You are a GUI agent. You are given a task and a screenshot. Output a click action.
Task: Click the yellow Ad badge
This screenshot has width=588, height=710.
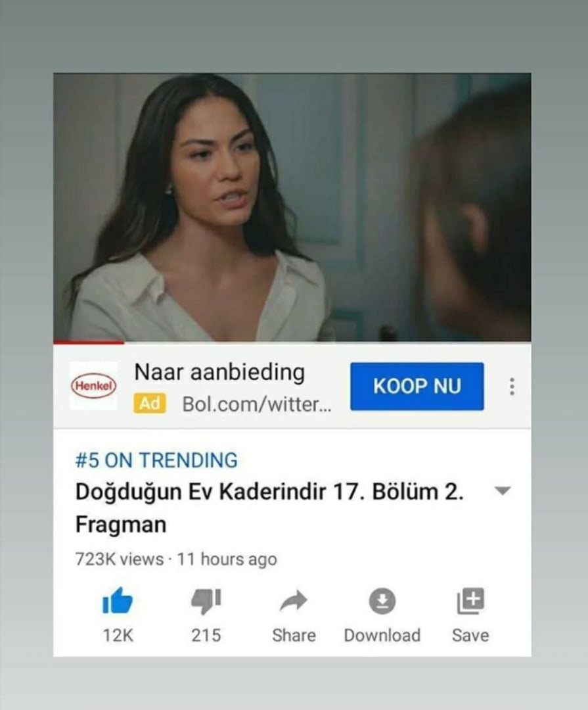coord(150,404)
